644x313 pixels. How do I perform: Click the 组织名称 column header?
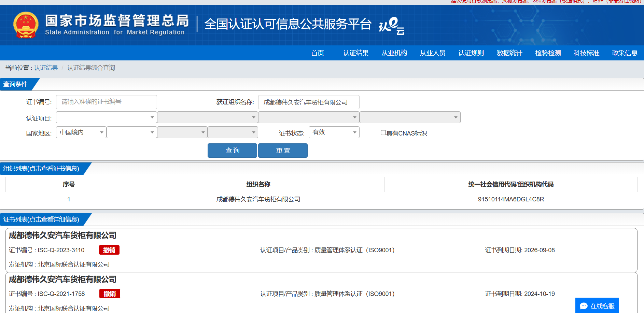[258, 184]
